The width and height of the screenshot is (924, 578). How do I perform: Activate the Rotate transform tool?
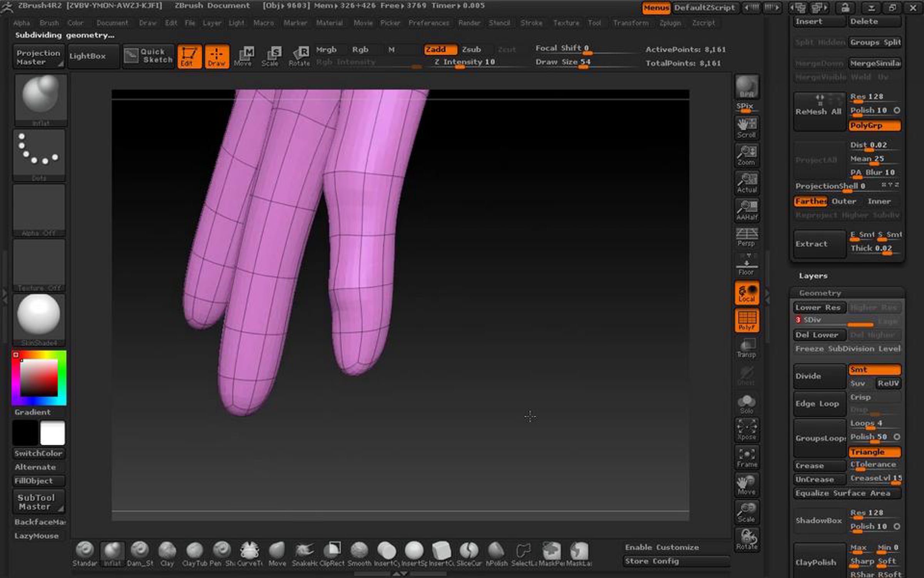point(300,56)
